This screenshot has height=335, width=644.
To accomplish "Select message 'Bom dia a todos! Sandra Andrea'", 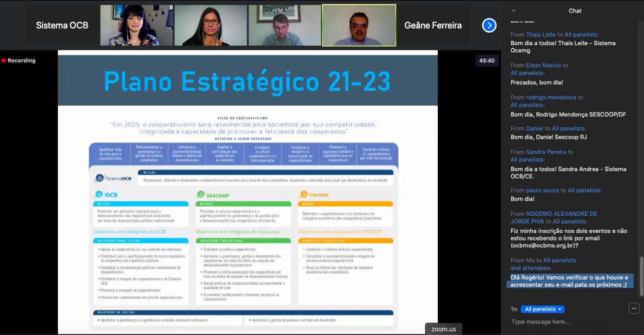I will (x=569, y=173).
